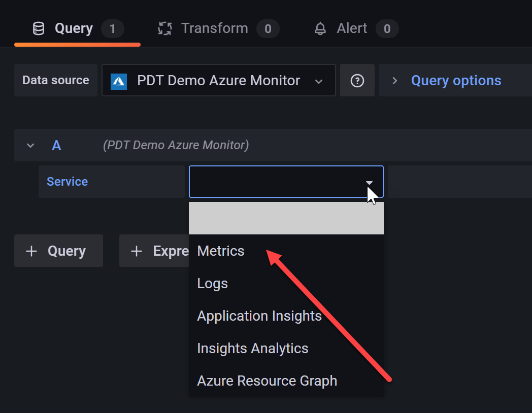Expand Query options
Viewport: 532px width, 413px height.
click(x=394, y=81)
